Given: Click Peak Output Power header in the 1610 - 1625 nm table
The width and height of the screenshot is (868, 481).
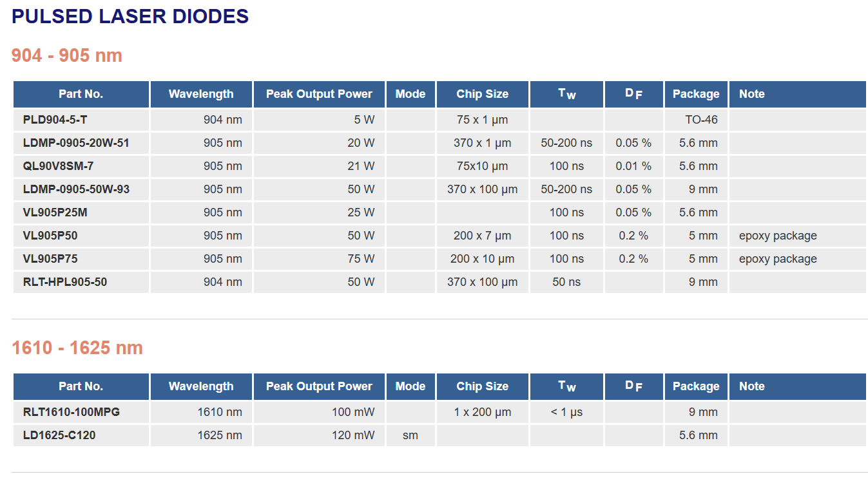Looking at the screenshot, I should (319, 386).
